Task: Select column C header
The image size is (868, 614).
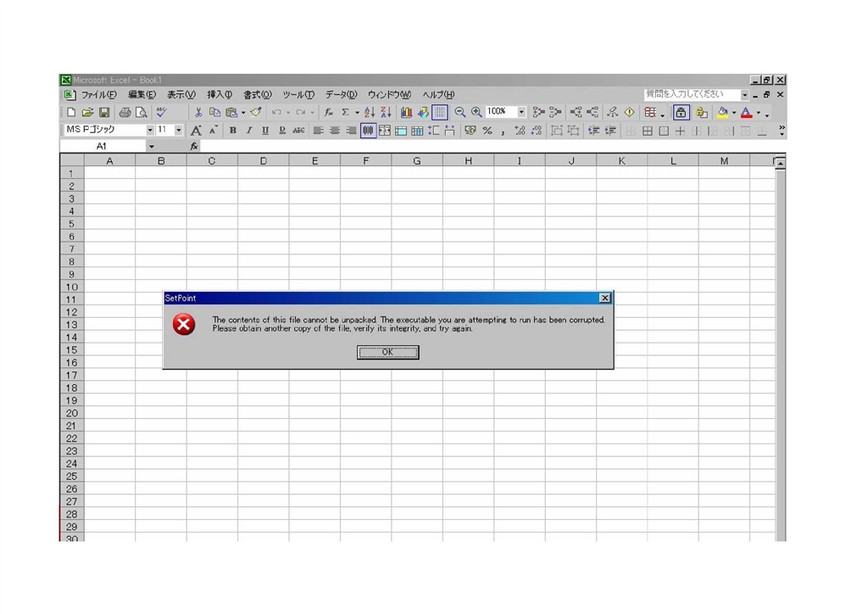Action: tap(212, 161)
